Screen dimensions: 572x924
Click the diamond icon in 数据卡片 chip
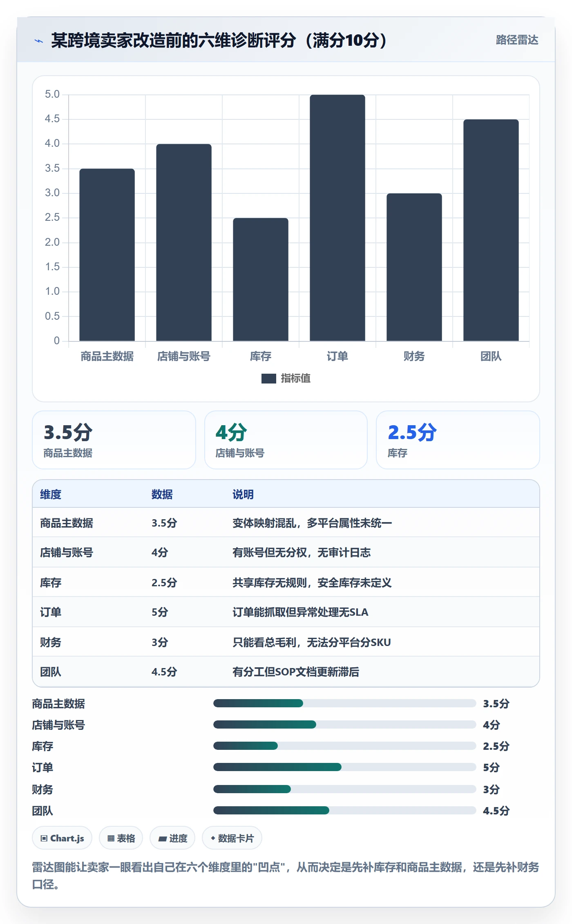[213, 838]
